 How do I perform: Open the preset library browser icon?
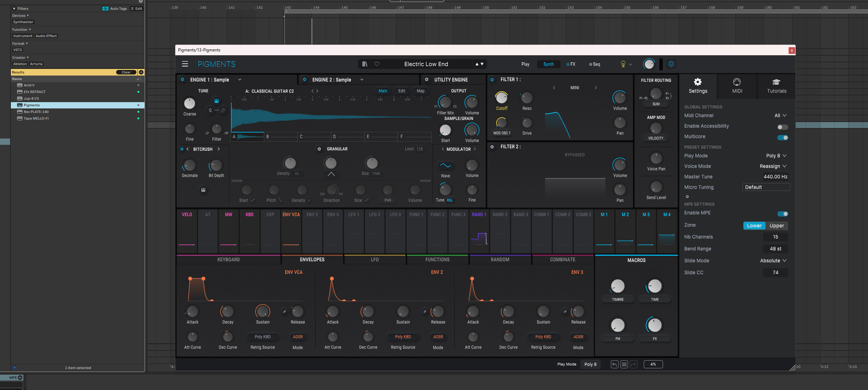pos(365,64)
